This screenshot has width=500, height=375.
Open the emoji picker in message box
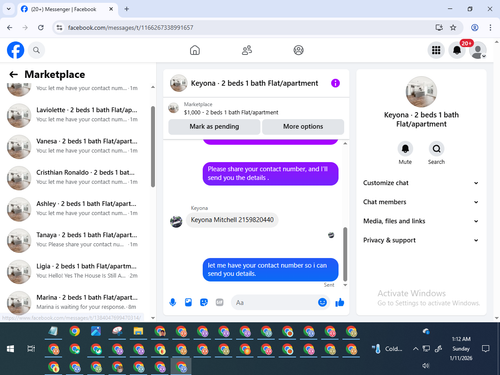click(322, 302)
